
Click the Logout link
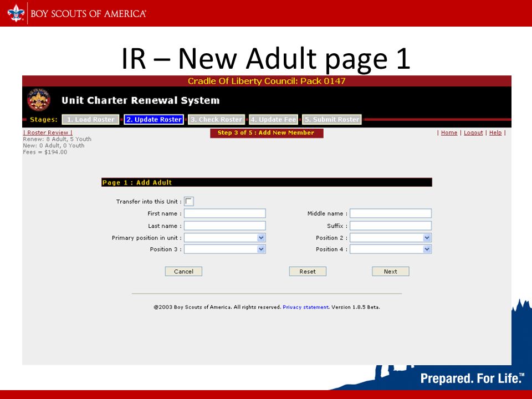click(x=473, y=132)
